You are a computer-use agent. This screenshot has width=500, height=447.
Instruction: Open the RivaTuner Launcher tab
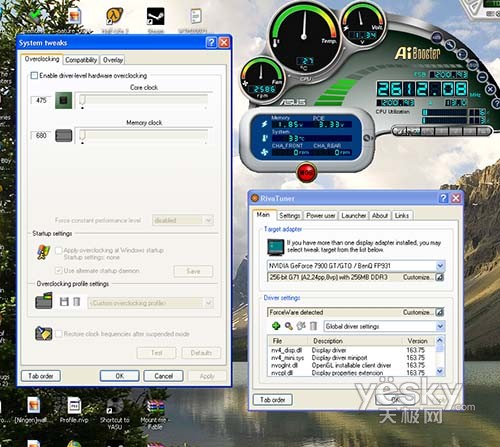point(353,216)
